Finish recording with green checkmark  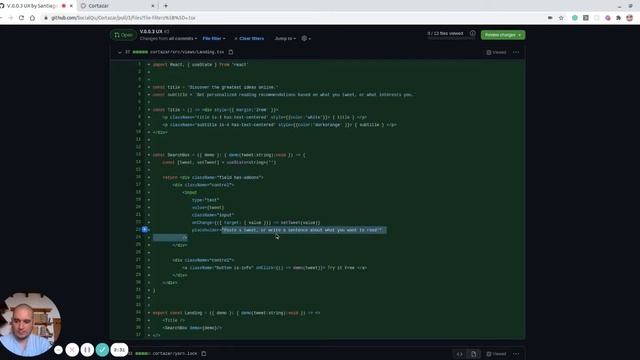click(x=102, y=350)
